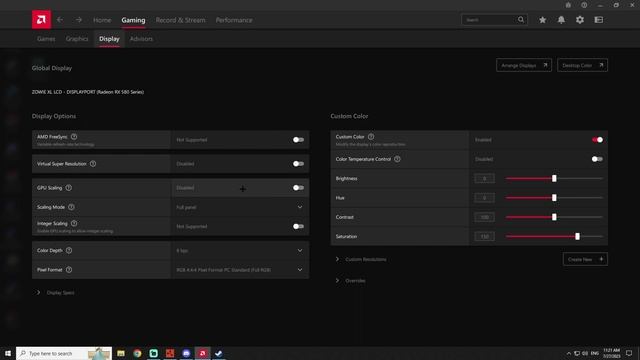640x360 pixels.
Task: Open File Explorer from taskbar
Action: point(121,353)
